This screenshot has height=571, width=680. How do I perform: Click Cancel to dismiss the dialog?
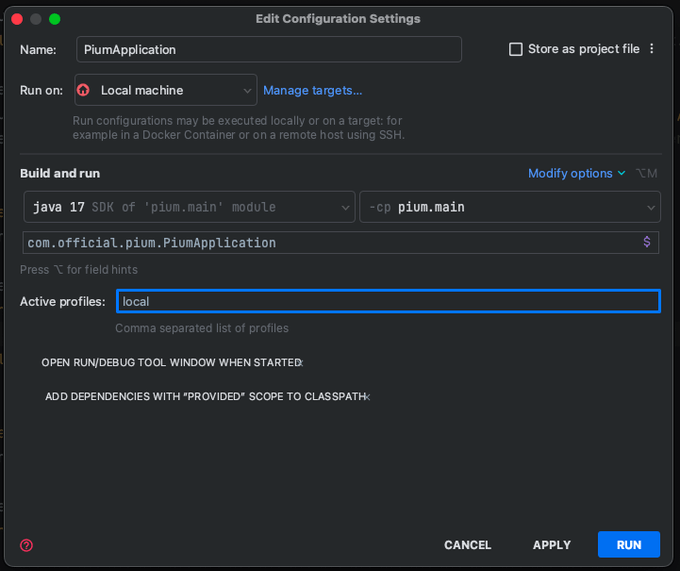tap(467, 545)
